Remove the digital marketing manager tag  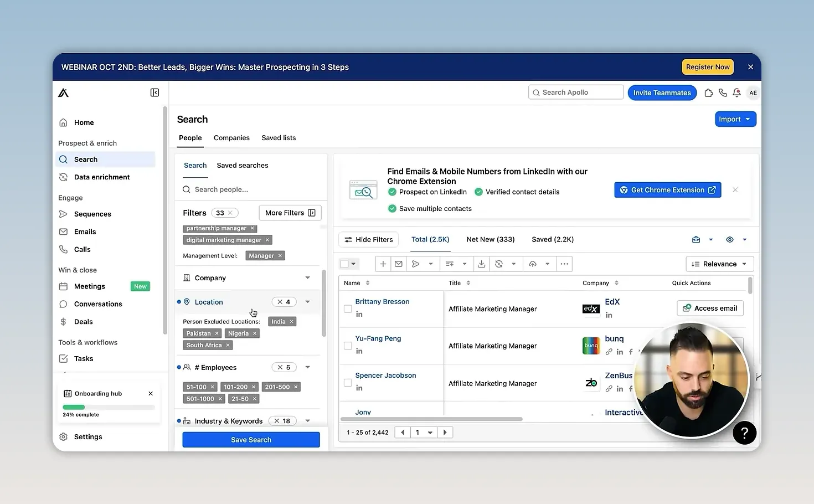[x=267, y=240]
